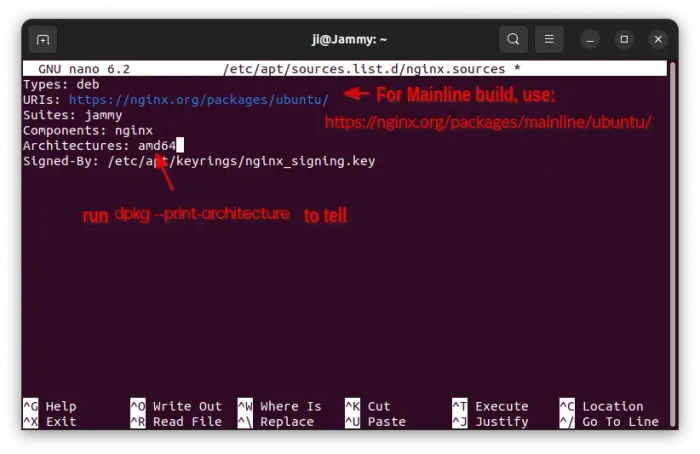Click the ^W Where Is shortcut
The height and width of the screenshot is (454, 700).
coord(280,406)
